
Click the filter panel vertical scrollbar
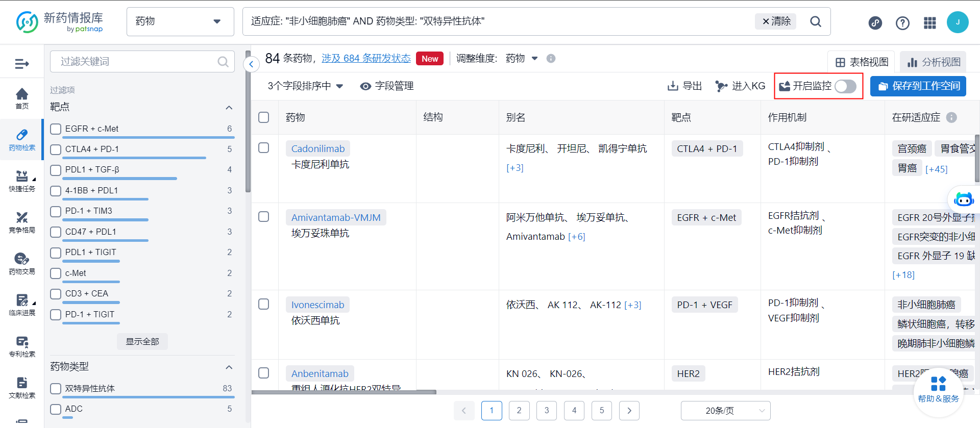tap(248, 122)
